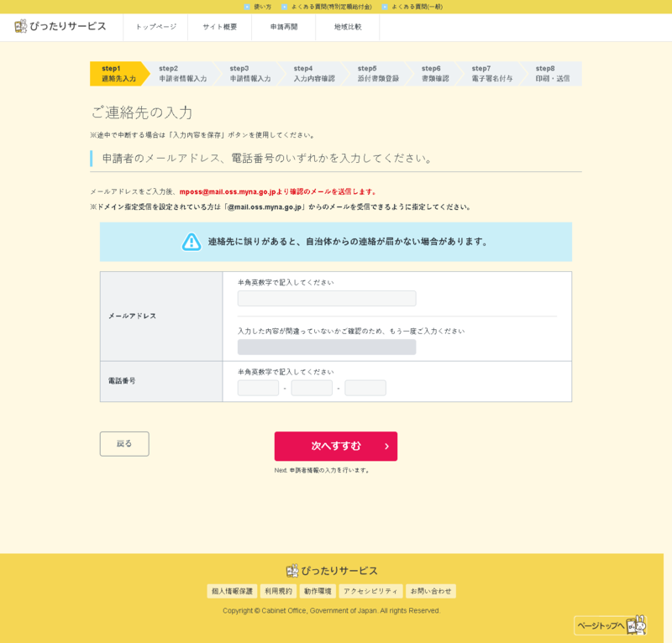The image size is (672, 643).
Task: Select the step8 印刷・送信 step
Action: pos(553,74)
